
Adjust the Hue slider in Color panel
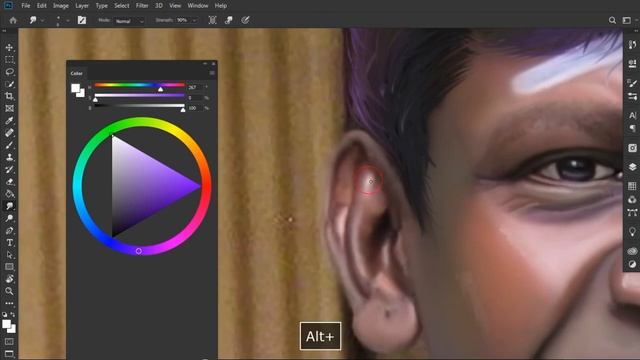tap(160, 89)
